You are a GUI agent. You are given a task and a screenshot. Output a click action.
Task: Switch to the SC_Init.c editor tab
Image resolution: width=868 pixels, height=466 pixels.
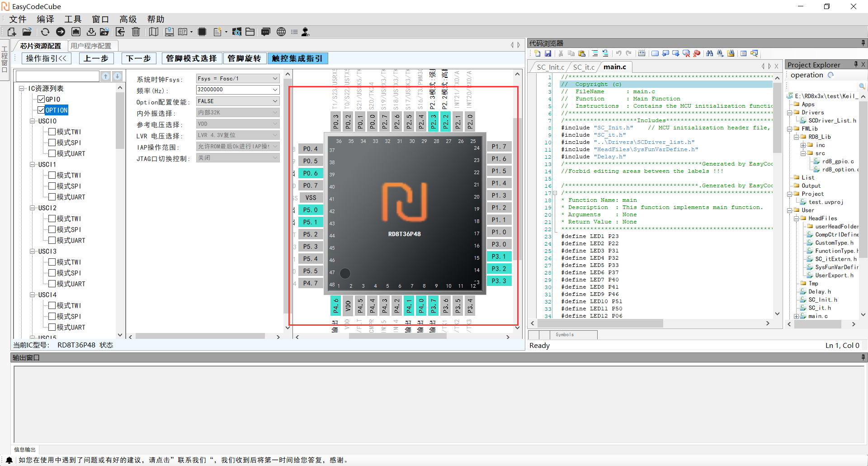pos(550,67)
